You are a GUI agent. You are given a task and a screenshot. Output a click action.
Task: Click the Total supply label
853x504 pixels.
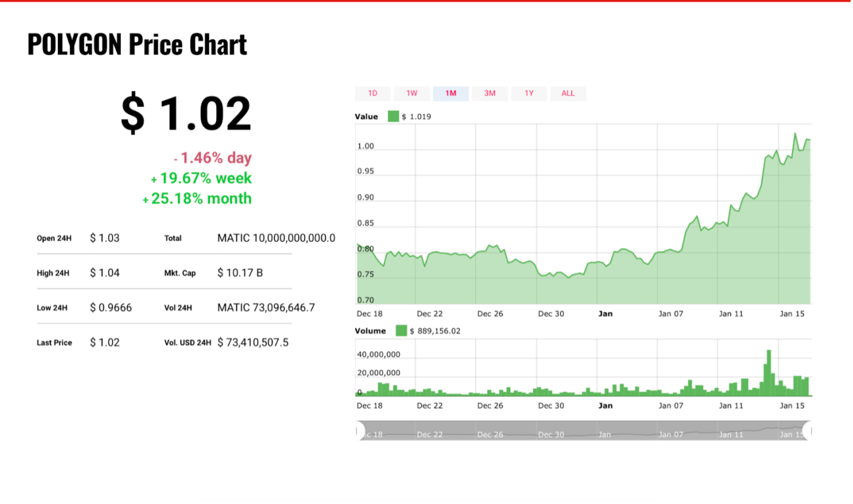[173, 238]
